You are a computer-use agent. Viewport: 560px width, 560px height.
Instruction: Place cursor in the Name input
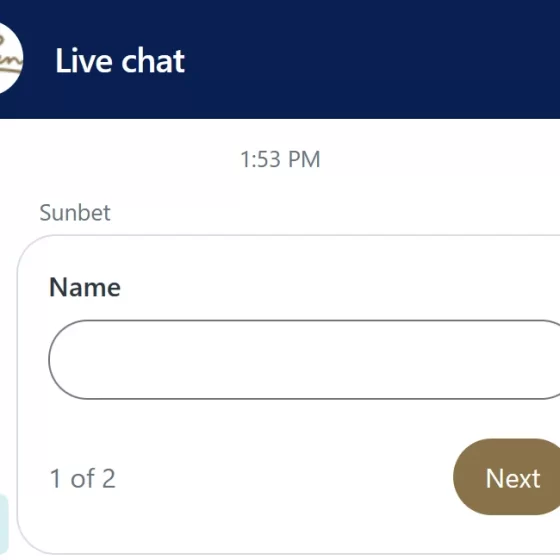304,360
